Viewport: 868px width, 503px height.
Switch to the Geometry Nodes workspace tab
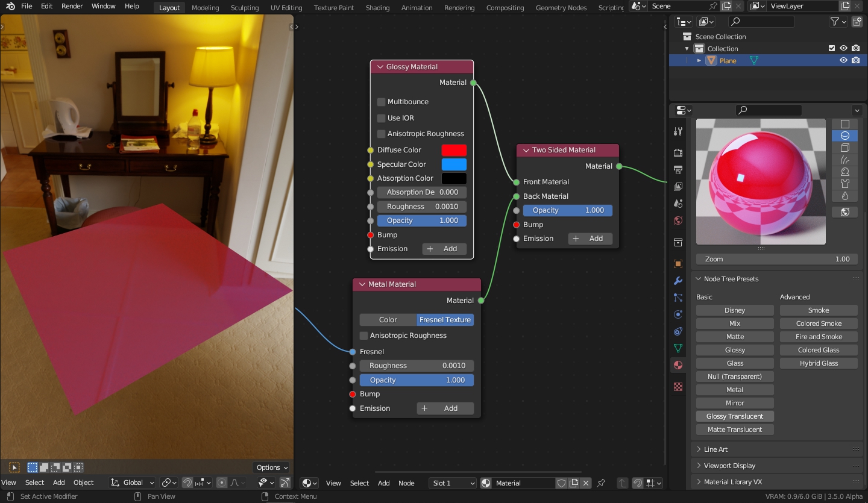click(x=561, y=8)
